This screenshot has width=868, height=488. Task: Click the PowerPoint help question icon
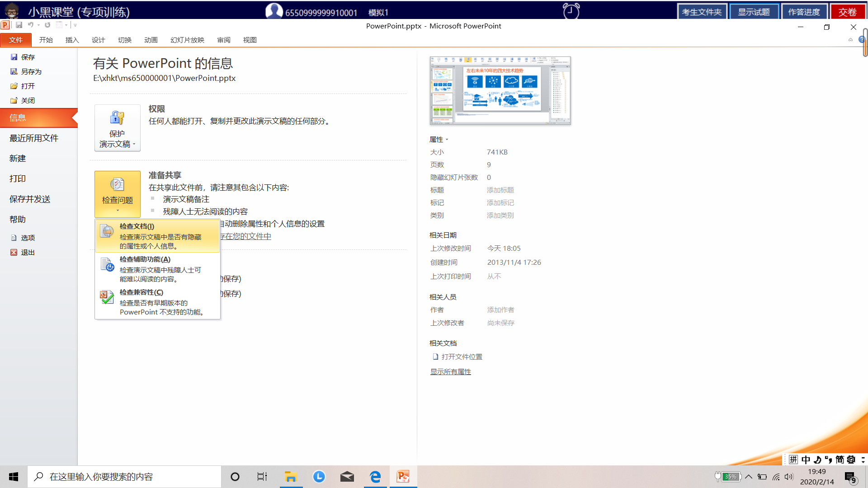click(x=862, y=40)
